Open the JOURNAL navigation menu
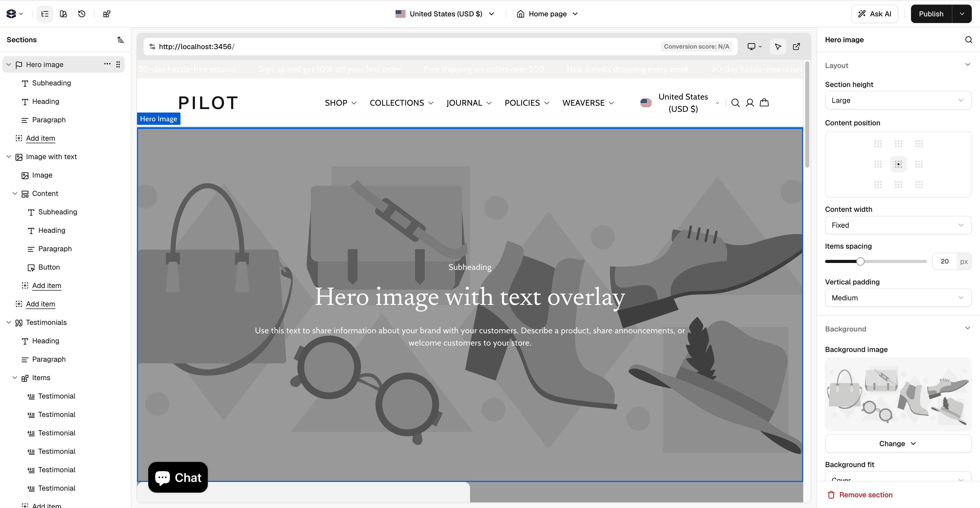 coord(469,103)
